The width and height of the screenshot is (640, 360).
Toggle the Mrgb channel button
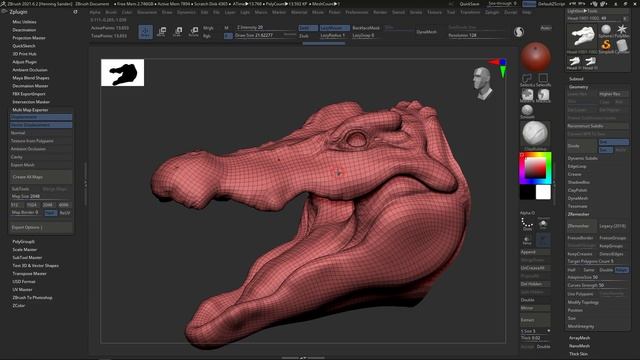208,28
